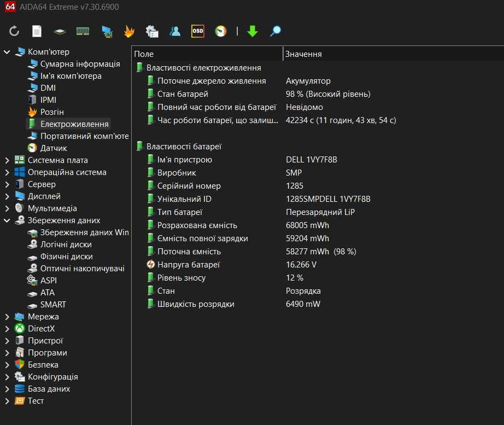Select the Розгін tree item
Screen dimensions: 504x425
pyautogui.click(x=52, y=112)
